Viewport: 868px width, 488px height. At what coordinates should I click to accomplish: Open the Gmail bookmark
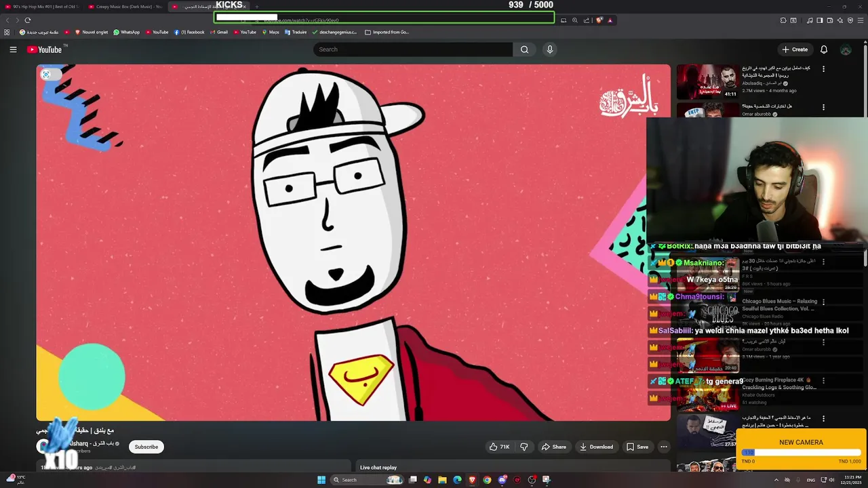218,32
